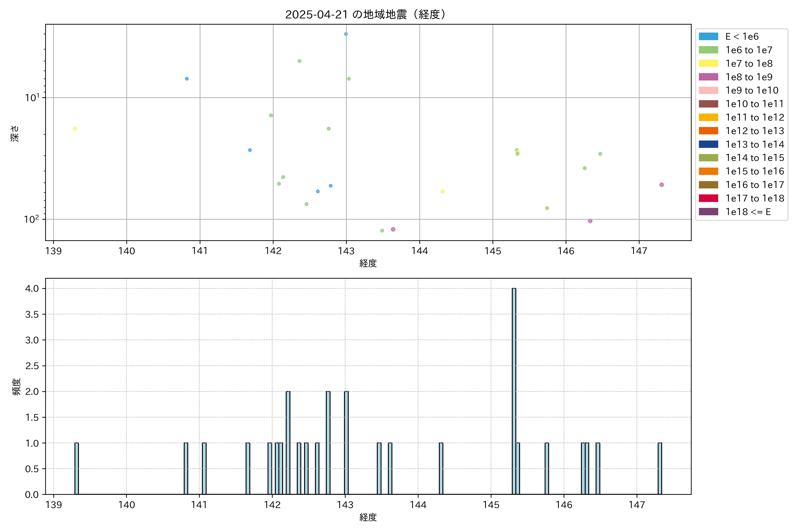The height and width of the screenshot is (532, 798).
Task: Click the yellow 1e7 to 1e8 swatch
Action: (x=708, y=63)
